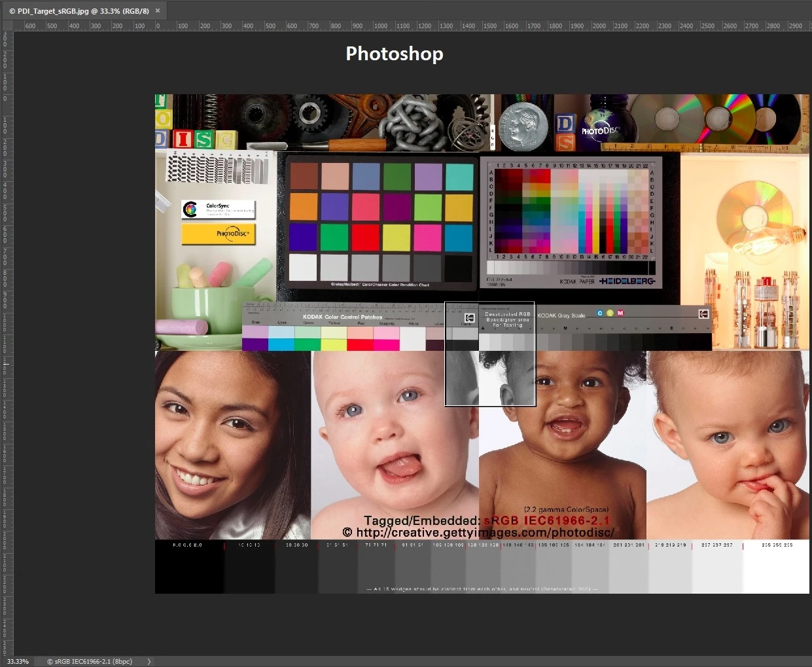Click the desaturated RGB boxed gray area

tap(490, 353)
